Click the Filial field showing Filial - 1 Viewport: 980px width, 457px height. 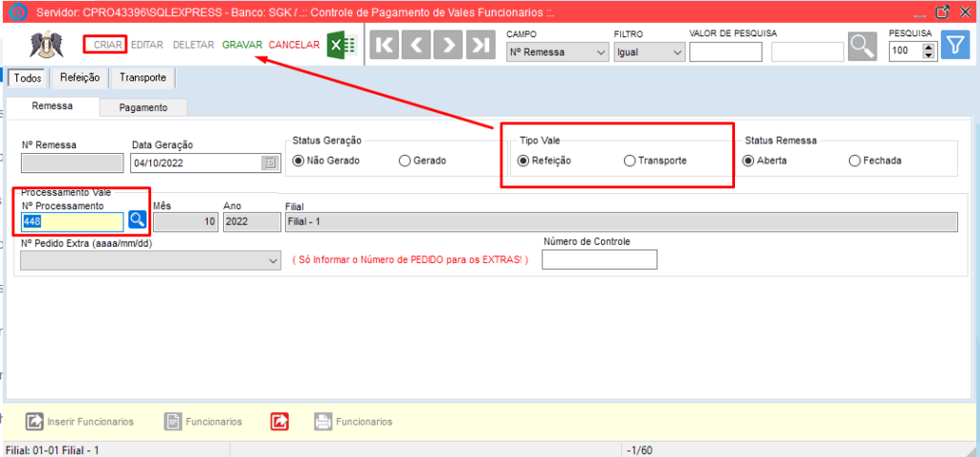click(x=620, y=222)
